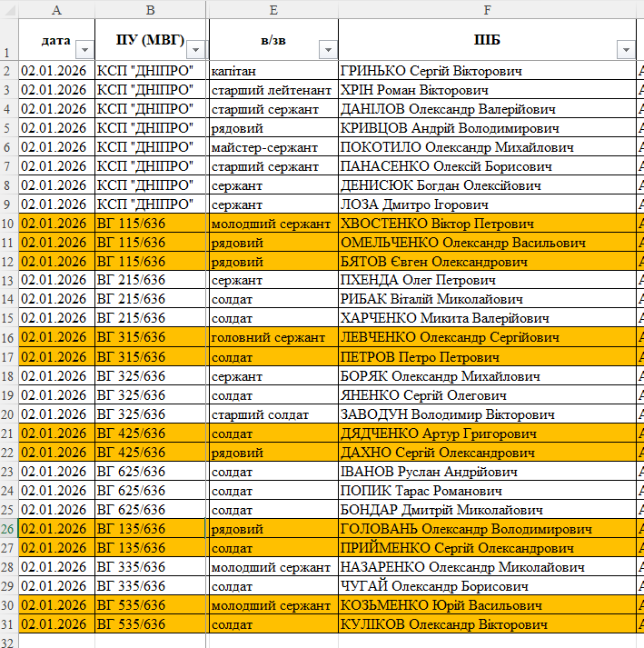
Task: Open the filter dropdown for ПІБ column
Action: [626, 50]
